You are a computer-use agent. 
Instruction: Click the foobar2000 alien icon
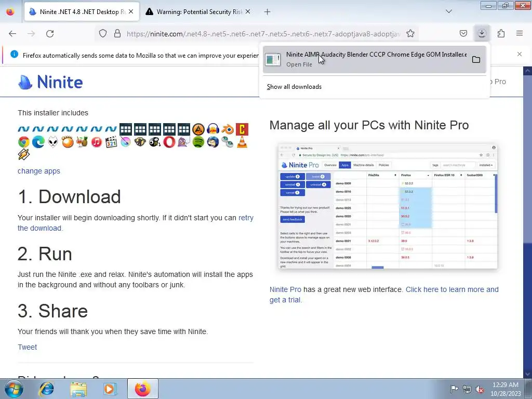53,142
